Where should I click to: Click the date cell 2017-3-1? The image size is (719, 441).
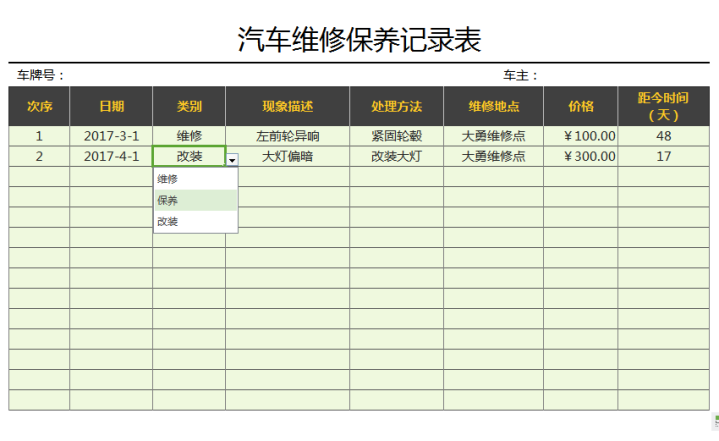(x=111, y=136)
